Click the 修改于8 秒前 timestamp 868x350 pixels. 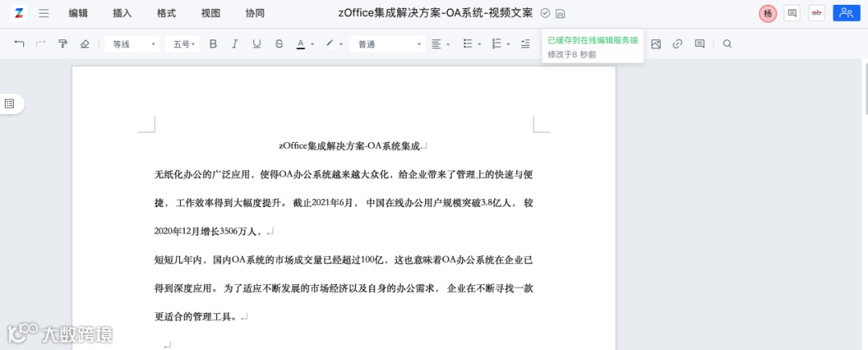(x=572, y=55)
